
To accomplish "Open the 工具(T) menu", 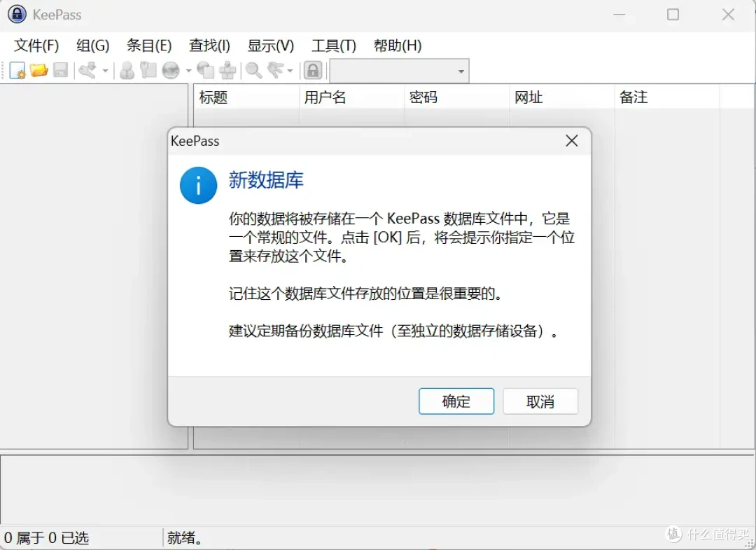I will pos(334,46).
